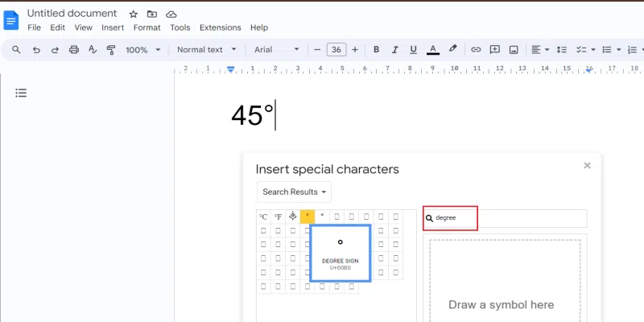The height and width of the screenshot is (322, 644).
Task: Increase font size with plus button
Action: tap(355, 50)
